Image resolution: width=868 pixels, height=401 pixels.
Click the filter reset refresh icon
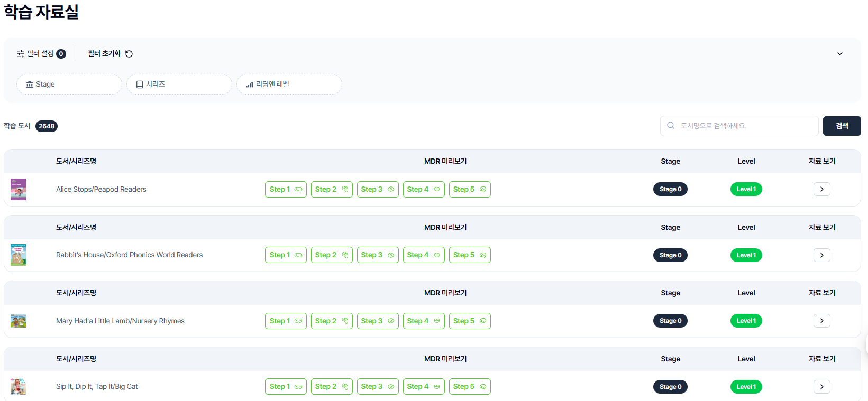coord(129,54)
